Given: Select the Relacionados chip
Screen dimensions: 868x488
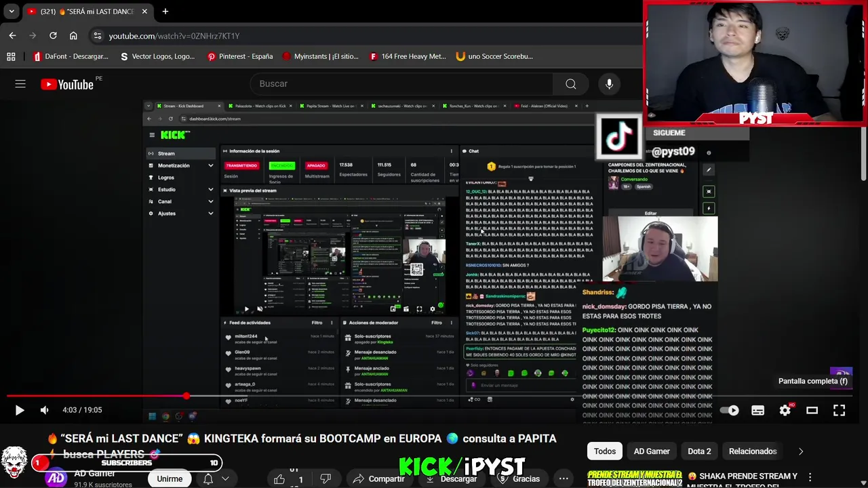Looking at the screenshot, I should click(x=753, y=451).
